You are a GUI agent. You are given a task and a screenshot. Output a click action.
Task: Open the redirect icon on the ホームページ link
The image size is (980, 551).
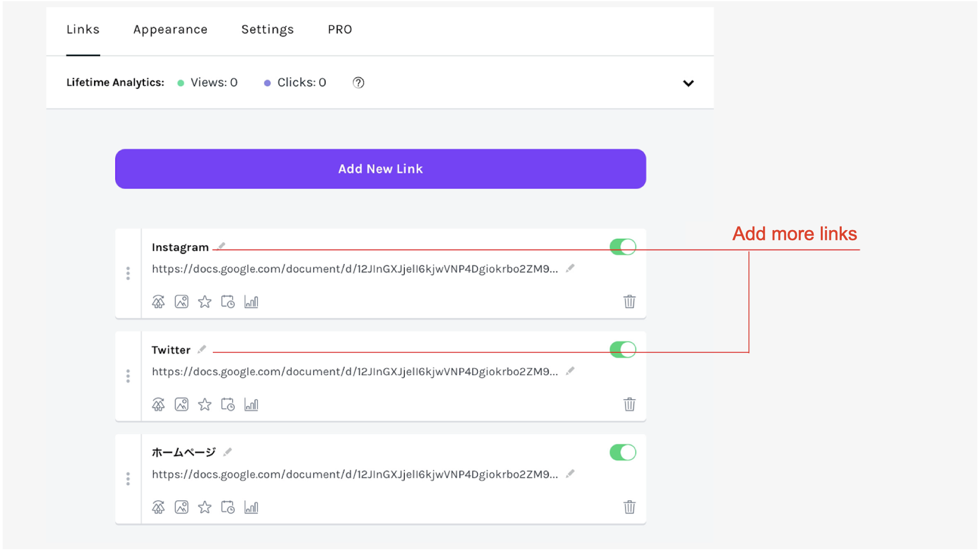[158, 507]
